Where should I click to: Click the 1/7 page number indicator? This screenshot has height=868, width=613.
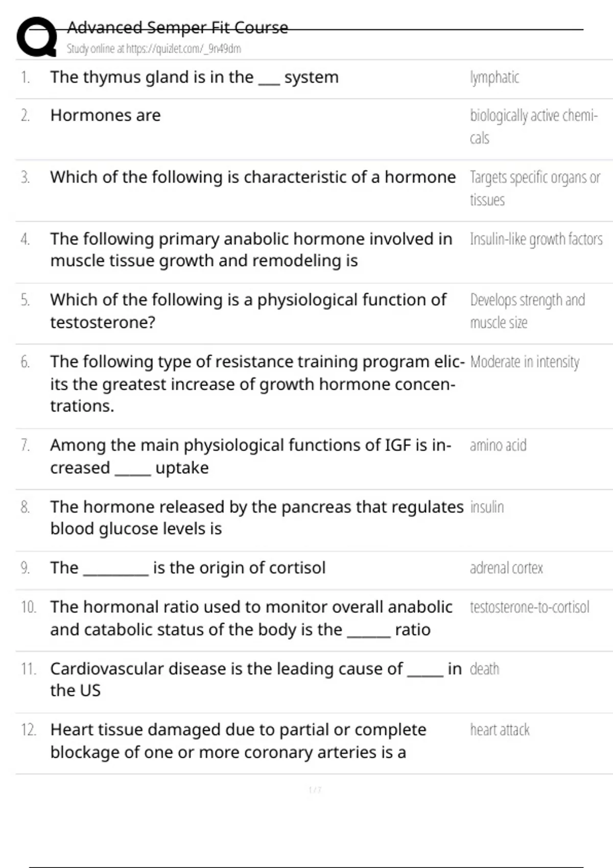(315, 790)
